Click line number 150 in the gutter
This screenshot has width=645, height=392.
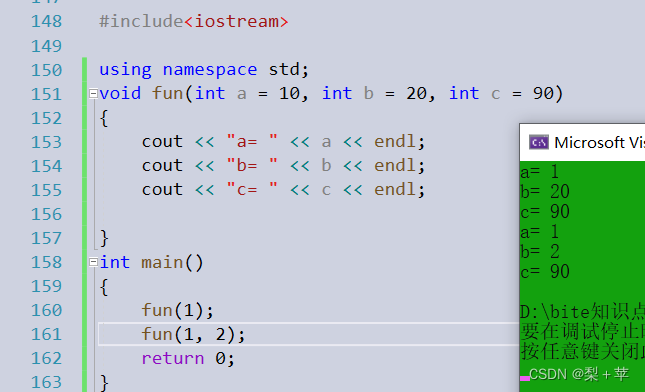[x=46, y=70]
